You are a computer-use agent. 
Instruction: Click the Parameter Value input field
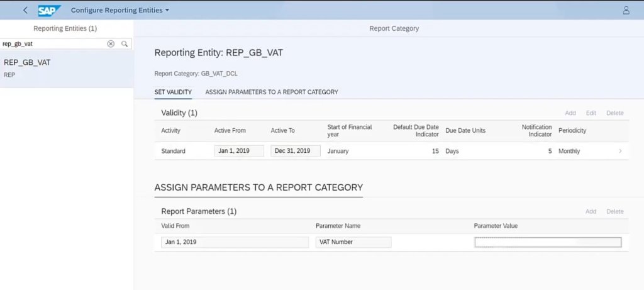[x=547, y=242]
